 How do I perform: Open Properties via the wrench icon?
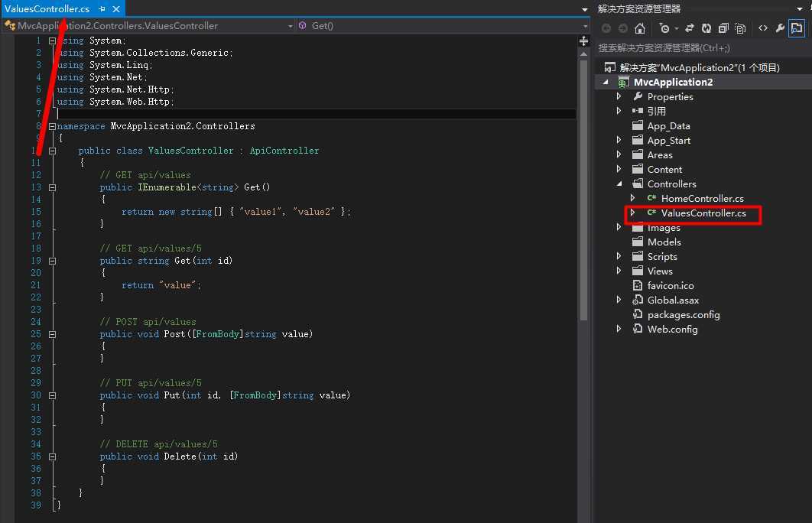[x=779, y=28]
